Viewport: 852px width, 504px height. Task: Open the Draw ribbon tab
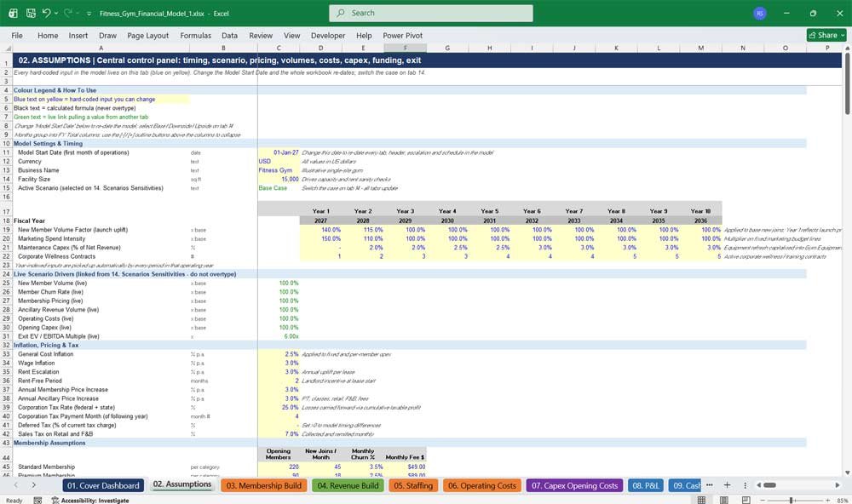107,35
